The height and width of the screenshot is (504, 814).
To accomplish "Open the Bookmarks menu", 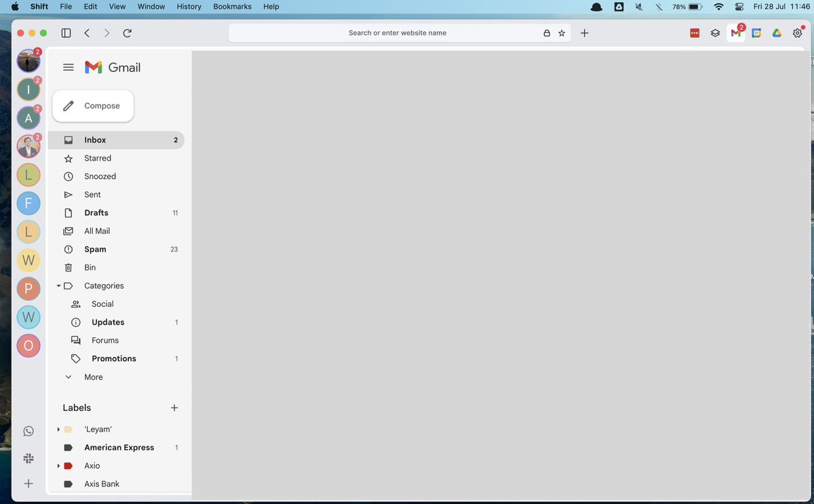I will click(232, 6).
